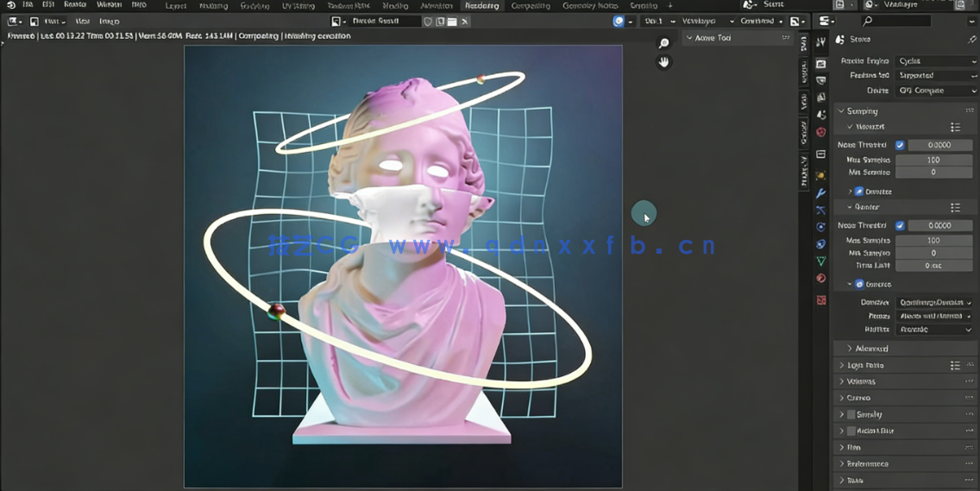The width and height of the screenshot is (980, 491).
Task: Open the Texture properties tab
Action: click(x=820, y=300)
